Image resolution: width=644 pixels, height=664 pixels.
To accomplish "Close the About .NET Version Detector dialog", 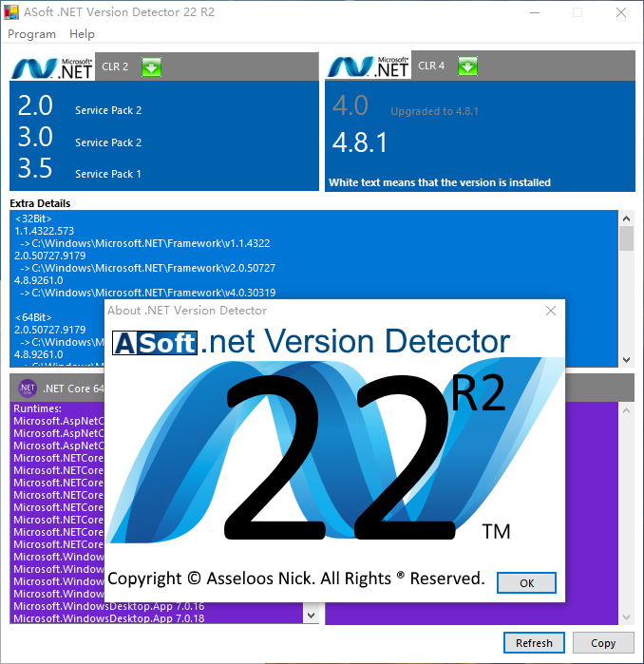I will point(551,311).
